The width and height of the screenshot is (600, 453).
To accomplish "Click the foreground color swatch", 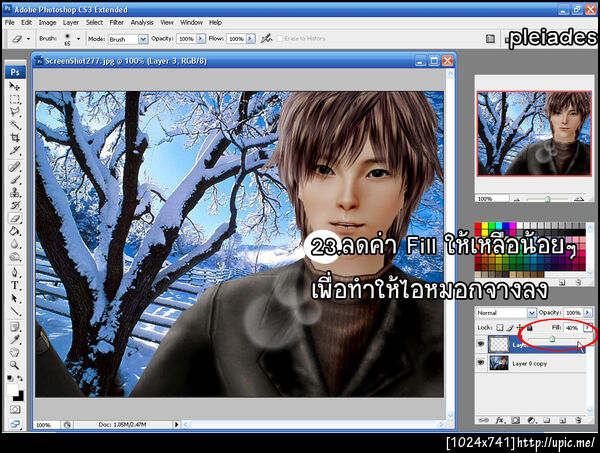I will pos(12,391).
